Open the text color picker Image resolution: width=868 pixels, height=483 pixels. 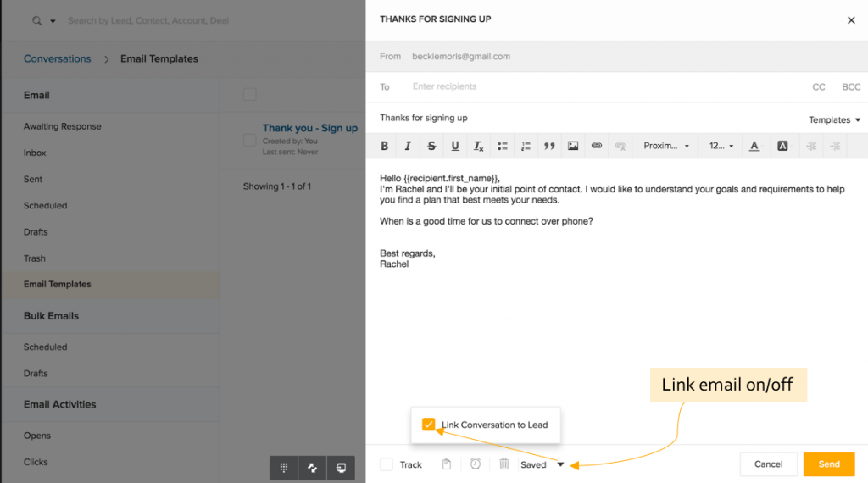point(754,146)
